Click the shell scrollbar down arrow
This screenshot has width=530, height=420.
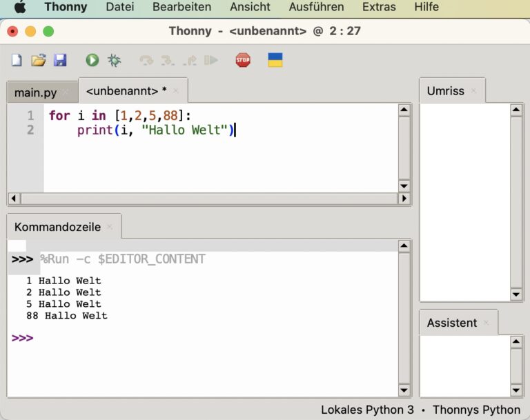(x=404, y=390)
